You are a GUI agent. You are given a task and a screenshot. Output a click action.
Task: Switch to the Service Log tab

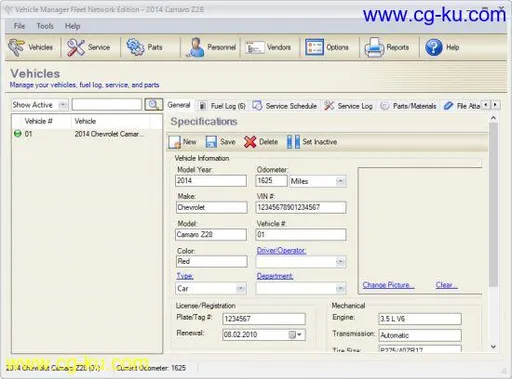click(x=348, y=106)
